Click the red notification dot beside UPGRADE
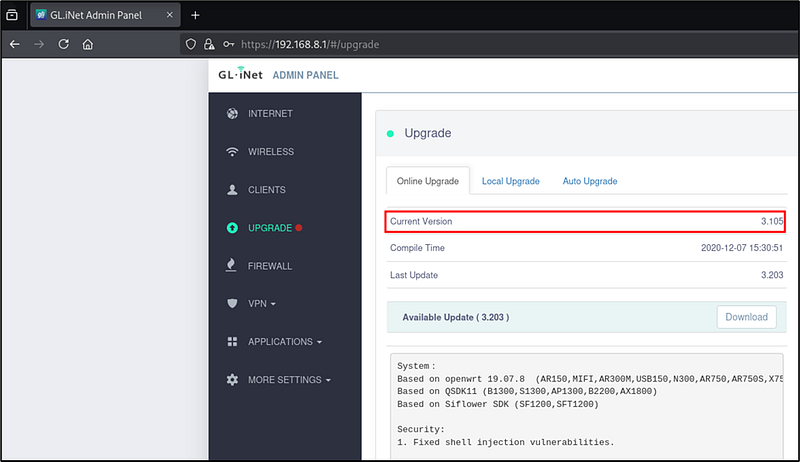Image resolution: width=800 pixels, height=462 pixels. point(299,228)
